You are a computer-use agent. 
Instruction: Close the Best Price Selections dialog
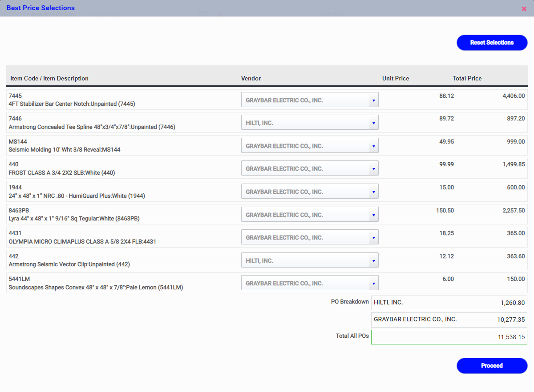point(524,9)
